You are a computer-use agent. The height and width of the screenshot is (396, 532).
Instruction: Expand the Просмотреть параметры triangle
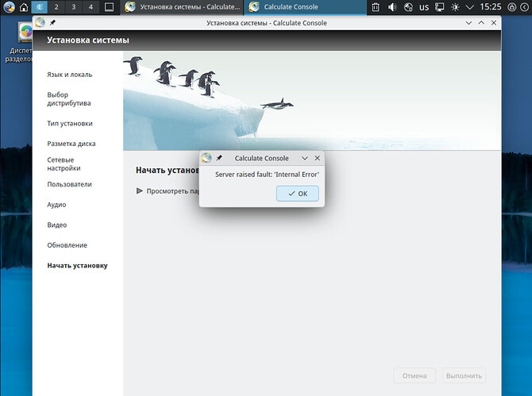click(140, 191)
